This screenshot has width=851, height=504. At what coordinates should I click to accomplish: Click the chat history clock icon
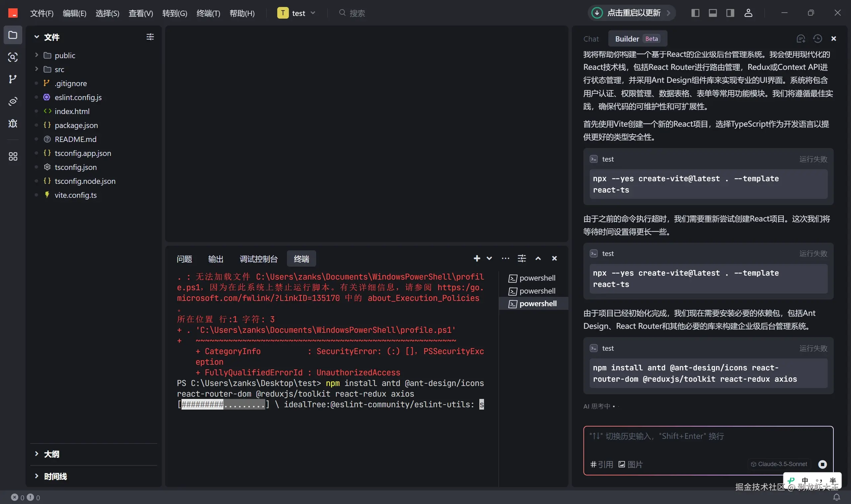tap(817, 39)
